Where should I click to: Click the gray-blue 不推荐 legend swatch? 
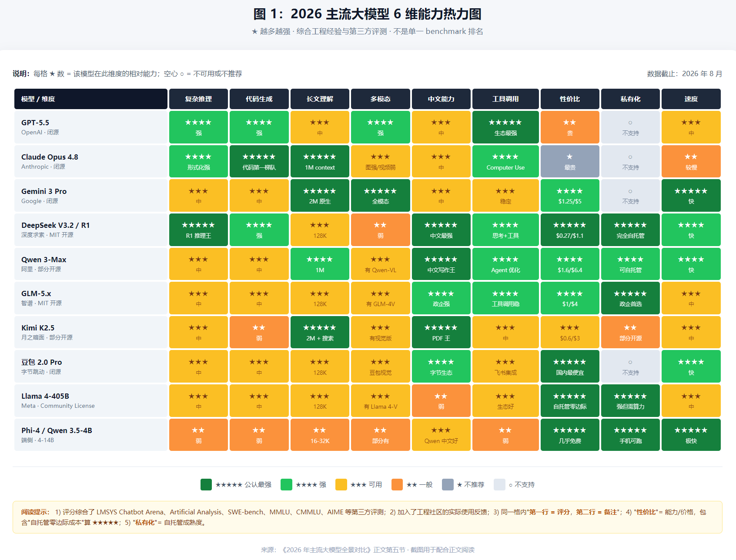point(448,484)
